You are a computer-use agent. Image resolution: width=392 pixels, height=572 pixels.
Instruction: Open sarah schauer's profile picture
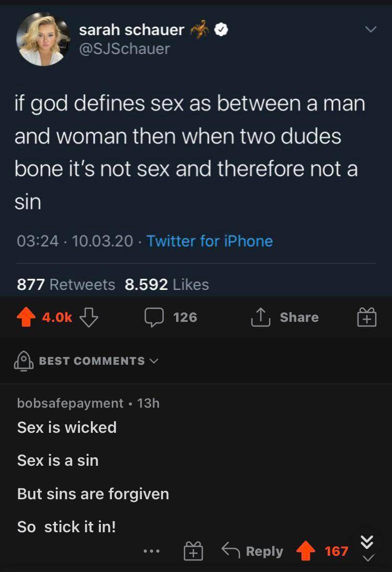43,39
